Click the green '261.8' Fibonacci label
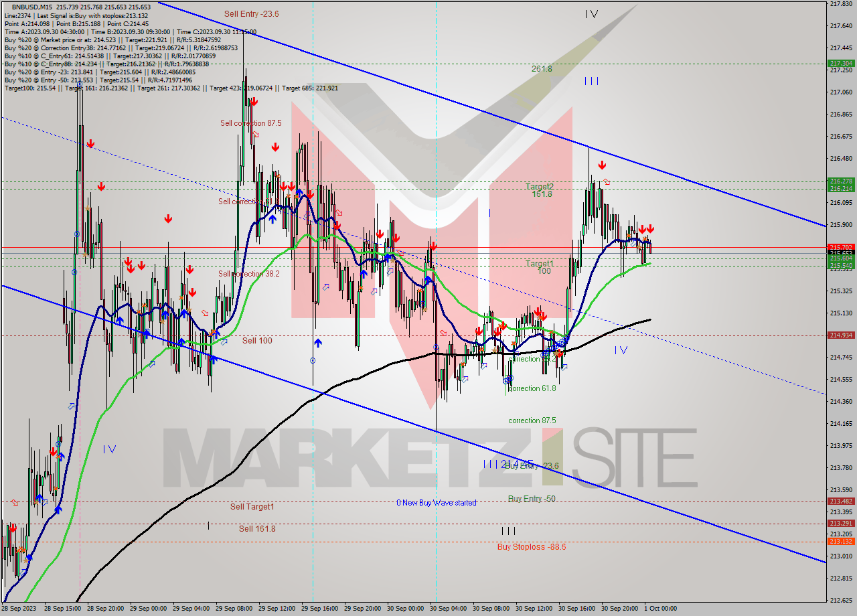This screenshot has width=857, height=616. click(542, 69)
